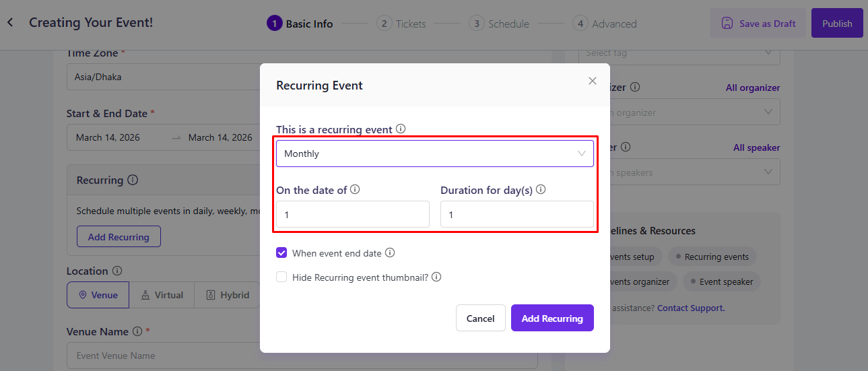Select the Venue location option
Image resolution: width=868 pixels, height=371 pixels.
point(98,295)
